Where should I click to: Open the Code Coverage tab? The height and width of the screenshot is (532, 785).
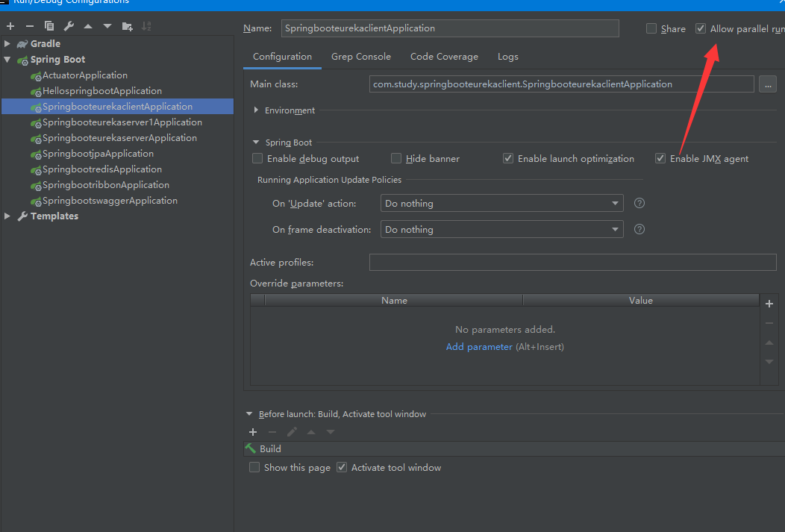[444, 57]
